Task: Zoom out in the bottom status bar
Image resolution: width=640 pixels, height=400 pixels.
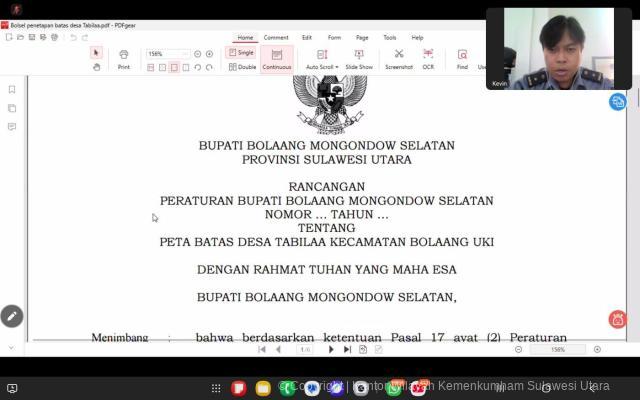Action: (x=518, y=349)
